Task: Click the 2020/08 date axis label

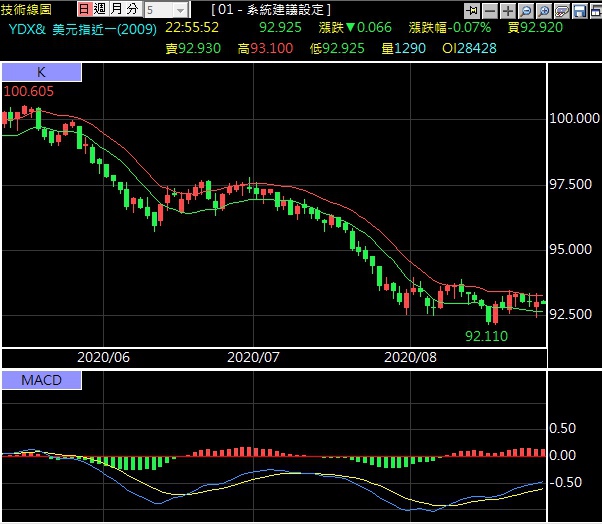Action: 410,357
